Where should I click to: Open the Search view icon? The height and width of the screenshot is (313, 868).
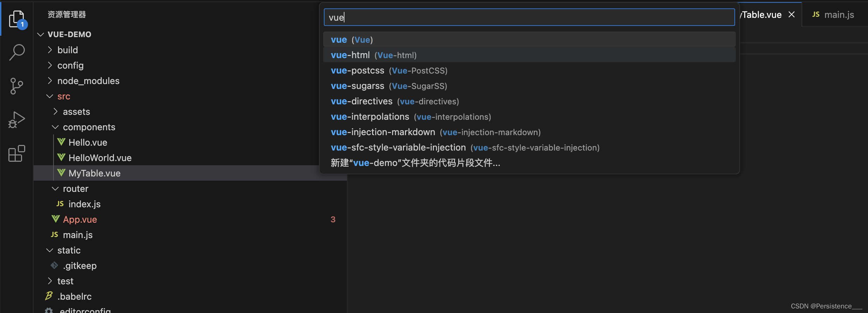pyautogui.click(x=17, y=52)
